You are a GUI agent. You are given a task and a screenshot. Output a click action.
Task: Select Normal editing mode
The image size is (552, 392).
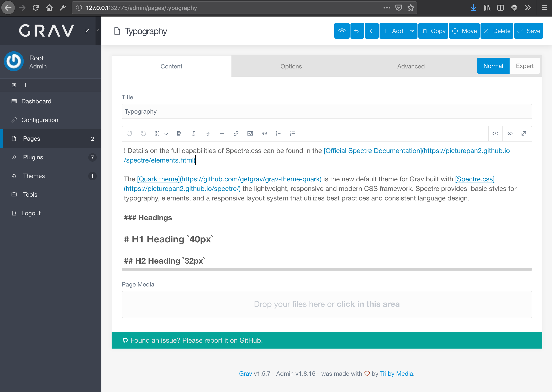(x=493, y=66)
